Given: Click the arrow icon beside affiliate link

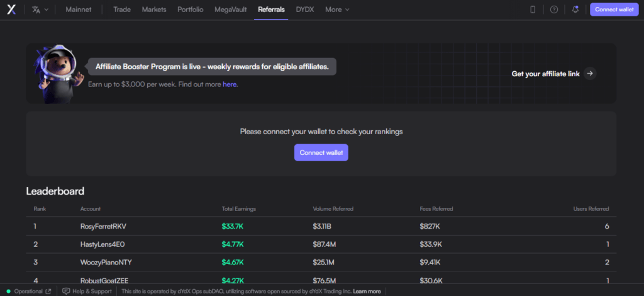Looking at the screenshot, I should click(x=590, y=74).
